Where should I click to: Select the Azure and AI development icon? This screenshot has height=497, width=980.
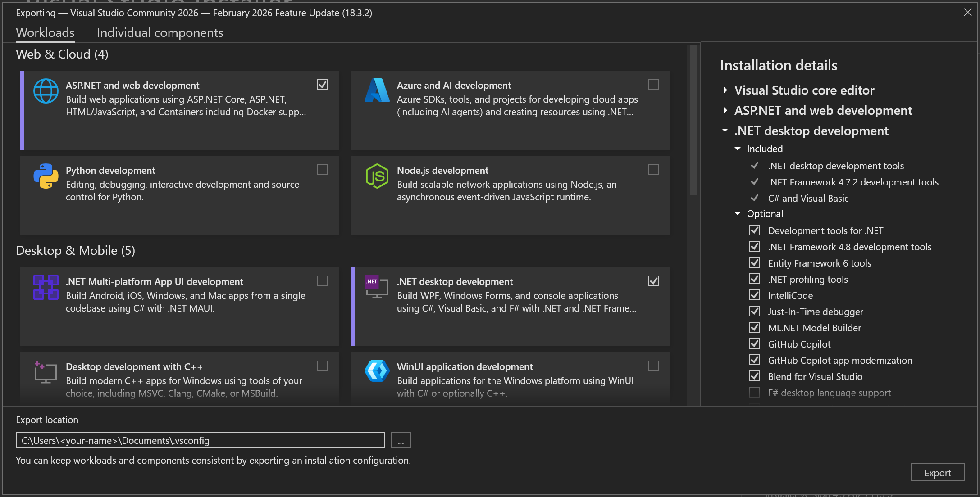pyautogui.click(x=377, y=91)
